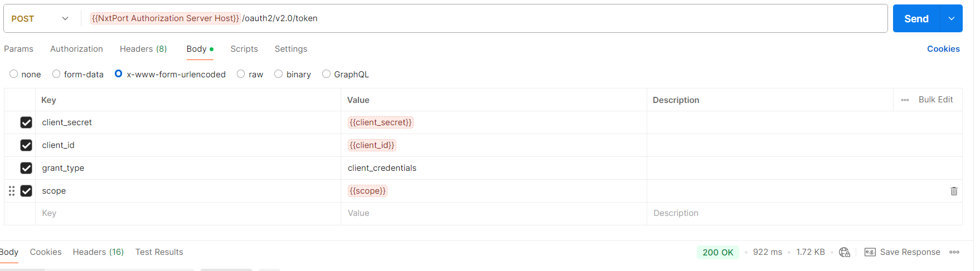Expand the Send button dropdown arrow
The image size is (980, 271).
(951, 19)
